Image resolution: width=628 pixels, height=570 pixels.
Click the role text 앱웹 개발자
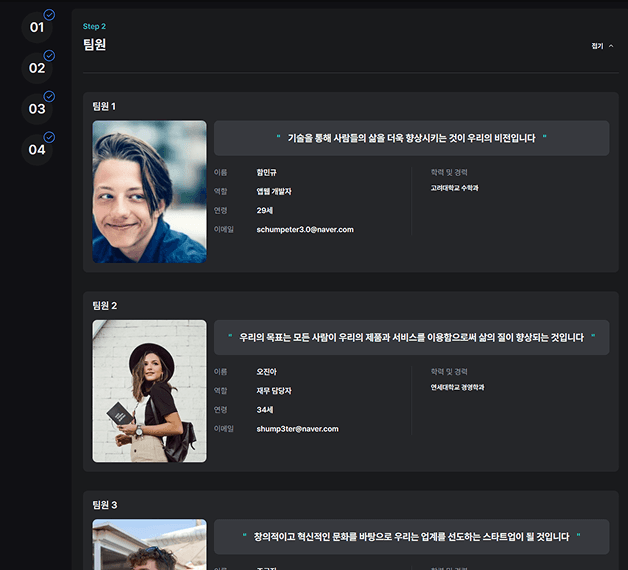(x=274, y=191)
